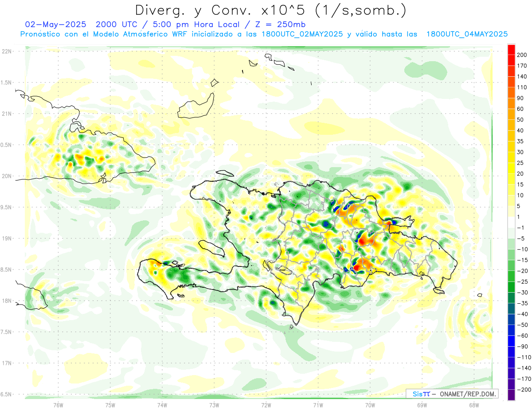Click the "18N" latitude label
This screenshot has width=532, height=411.
pyautogui.click(x=7, y=301)
